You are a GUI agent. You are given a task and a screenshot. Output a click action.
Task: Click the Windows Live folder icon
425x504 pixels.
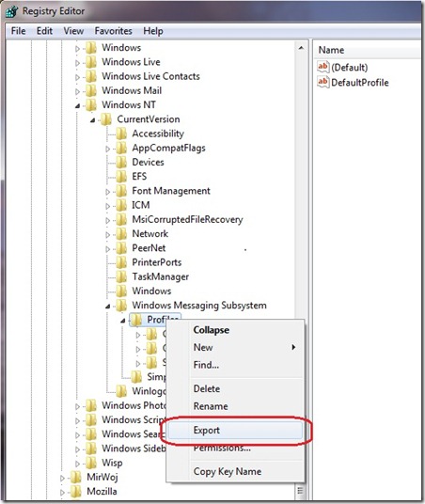point(91,62)
